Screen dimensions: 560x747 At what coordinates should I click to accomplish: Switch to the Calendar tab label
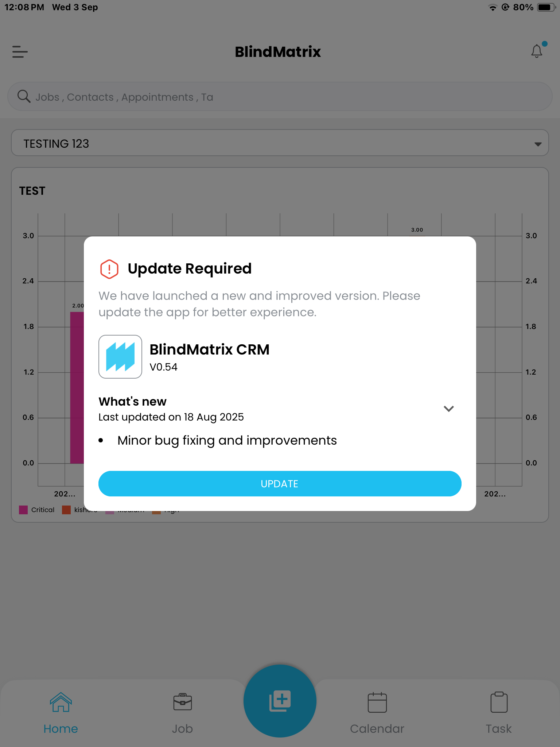377,729
